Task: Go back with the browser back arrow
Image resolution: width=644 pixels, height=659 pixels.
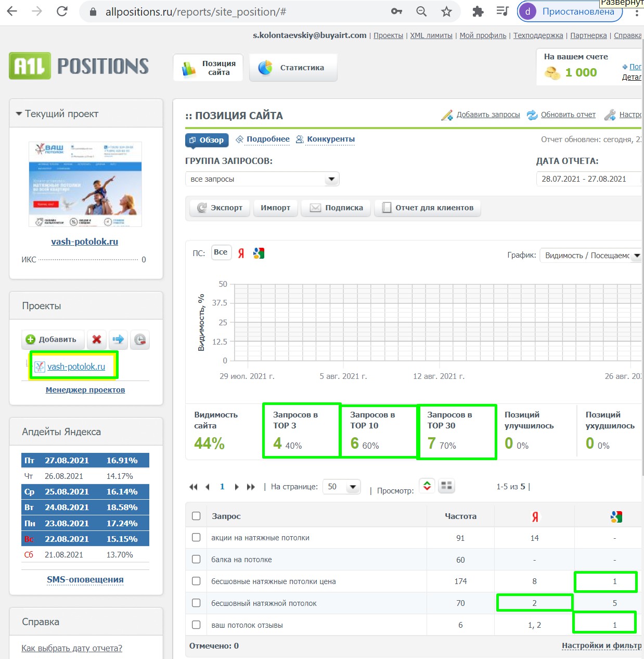Action: coord(12,11)
